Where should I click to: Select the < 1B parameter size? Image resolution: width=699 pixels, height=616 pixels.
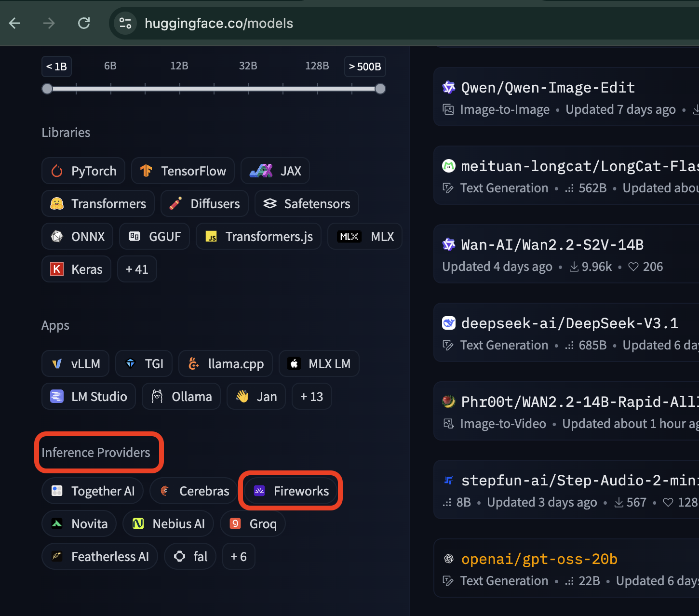56,67
